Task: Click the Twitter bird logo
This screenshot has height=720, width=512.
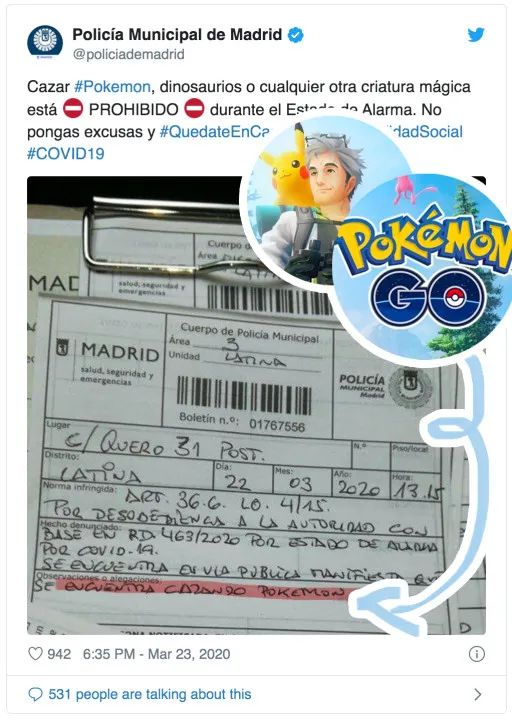Action: (x=476, y=35)
